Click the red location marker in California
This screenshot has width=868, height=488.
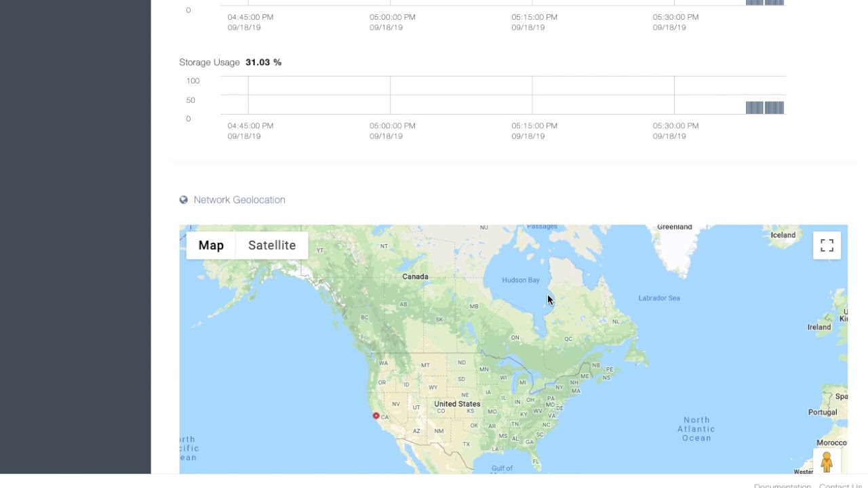[376, 415]
